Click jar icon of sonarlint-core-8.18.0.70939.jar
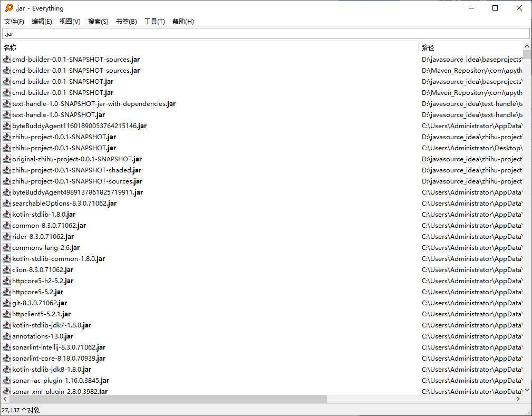532x416 pixels. click(x=7, y=359)
